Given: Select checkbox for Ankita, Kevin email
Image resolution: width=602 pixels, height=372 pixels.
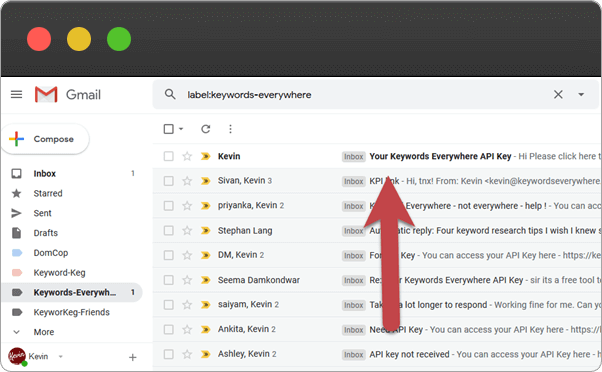Looking at the screenshot, I should [x=169, y=329].
